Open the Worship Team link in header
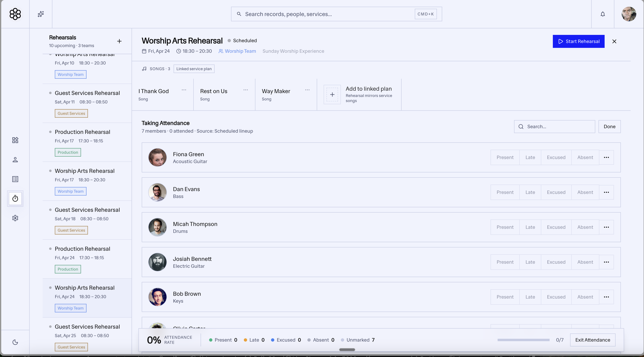Screen dimensions: 644x357 [x=237, y=51]
